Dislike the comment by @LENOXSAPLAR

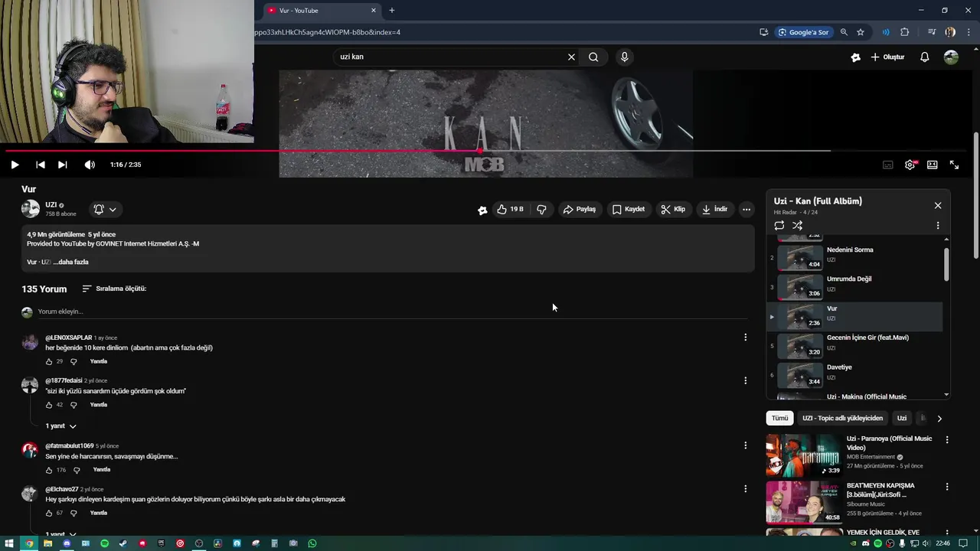pos(73,361)
